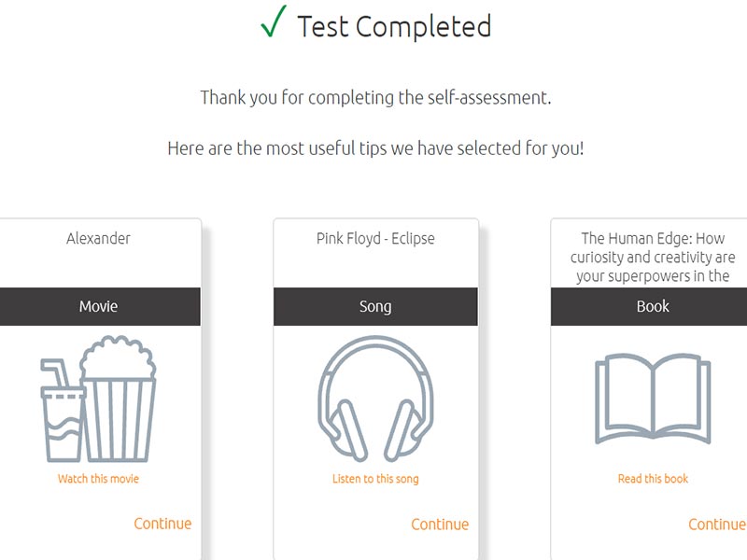This screenshot has width=747, height=560.
Task: Click the green checkmark icon
Action: click(272, 24)
